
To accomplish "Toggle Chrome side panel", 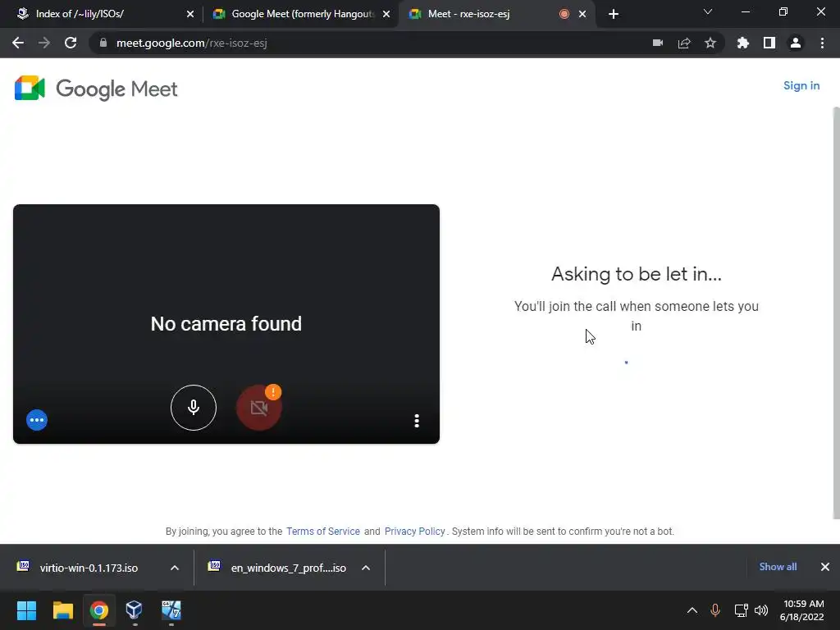I will coord(769,43).
